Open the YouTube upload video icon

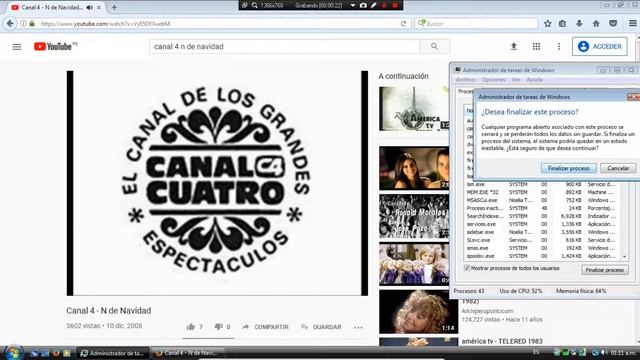514,47
